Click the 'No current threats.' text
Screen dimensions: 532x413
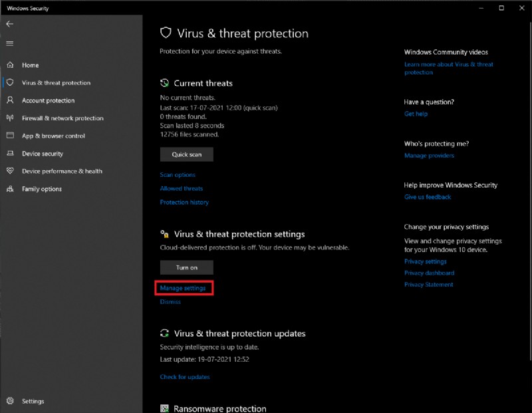188,98
